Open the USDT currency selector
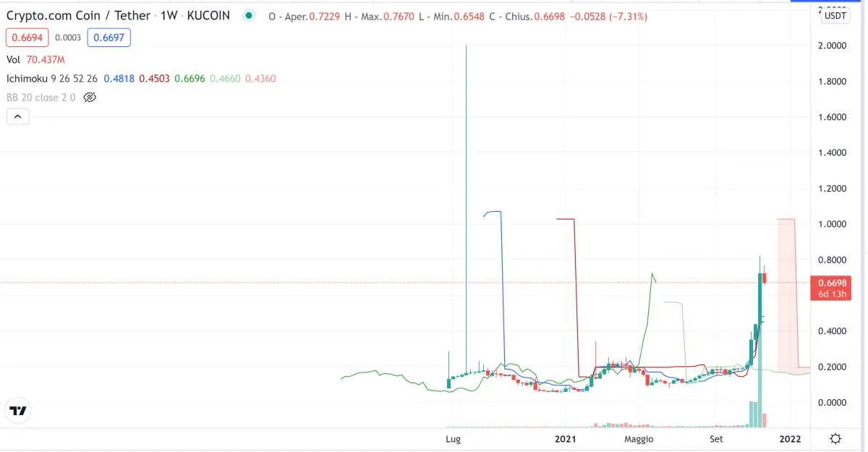Image resolution: width=868 pixels, height=452 pixels. 836,15
